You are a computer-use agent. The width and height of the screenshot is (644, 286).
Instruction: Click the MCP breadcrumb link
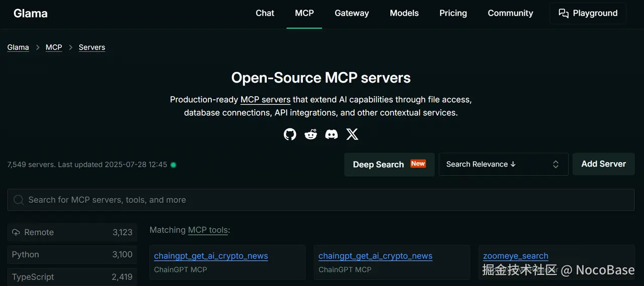[54, 47]
